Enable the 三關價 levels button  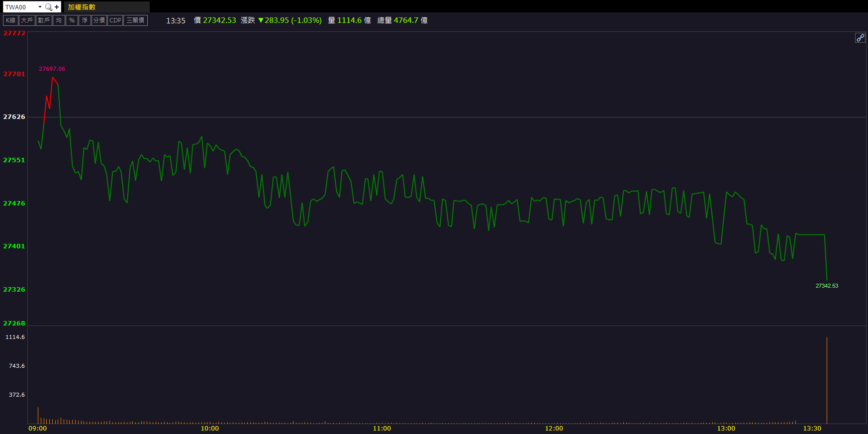135,20
